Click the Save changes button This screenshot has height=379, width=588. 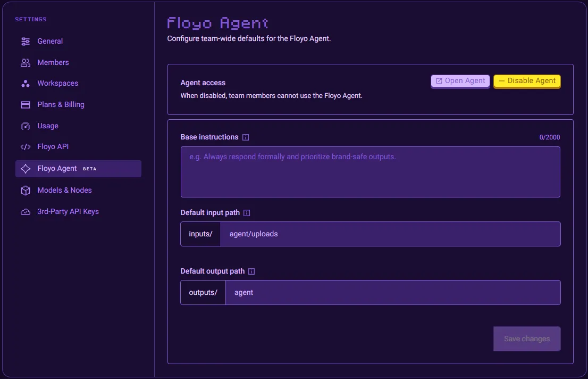[x=527, y=339]
